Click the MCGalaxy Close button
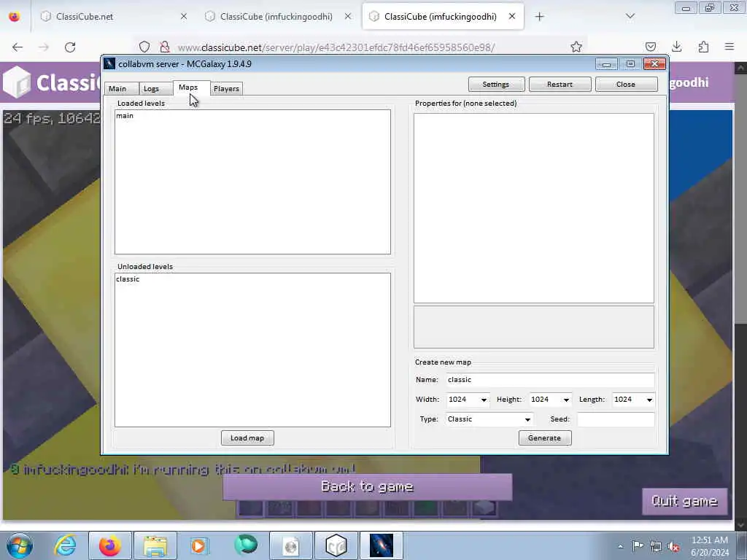Viewport: 747px width, 560px height. point(626,85)
